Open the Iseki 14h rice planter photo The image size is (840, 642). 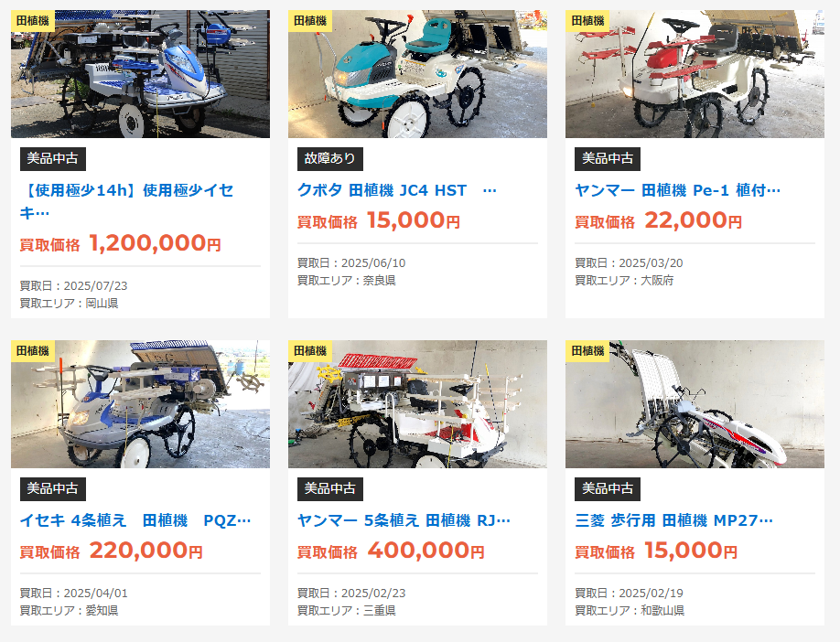[x=140, y=74]
